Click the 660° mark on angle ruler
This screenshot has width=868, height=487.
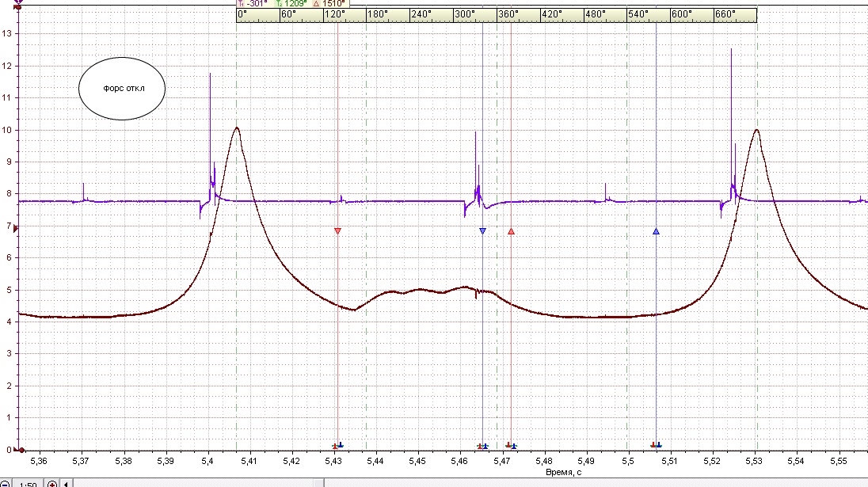coord(725,14)
